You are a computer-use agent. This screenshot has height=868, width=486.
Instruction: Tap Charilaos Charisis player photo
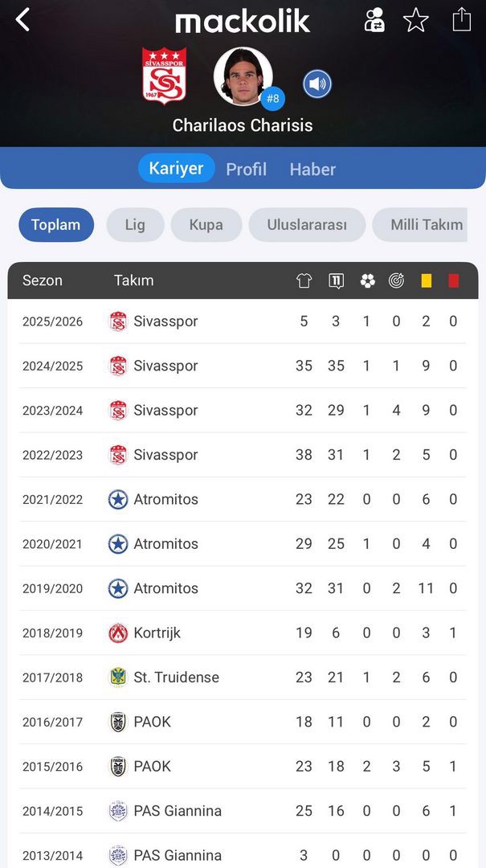click(243, 76)
